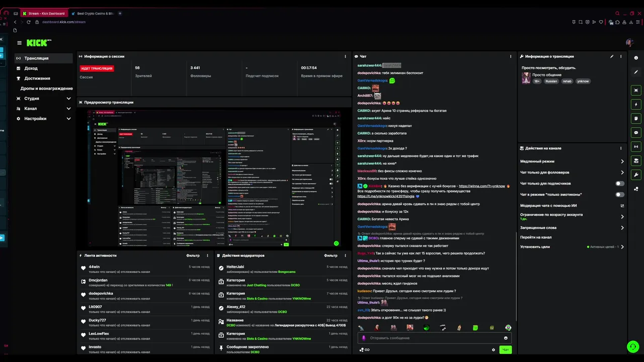
Task: Open the moderator actions Фильтр dropdown
Action: (x=331, y=255)
